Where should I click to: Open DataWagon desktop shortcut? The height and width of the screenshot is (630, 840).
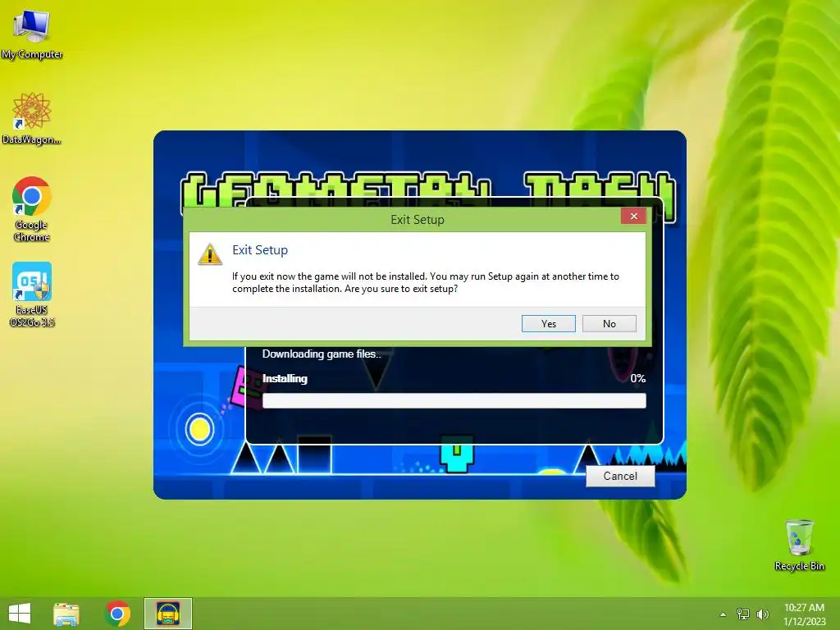click(x=32, y=118)
